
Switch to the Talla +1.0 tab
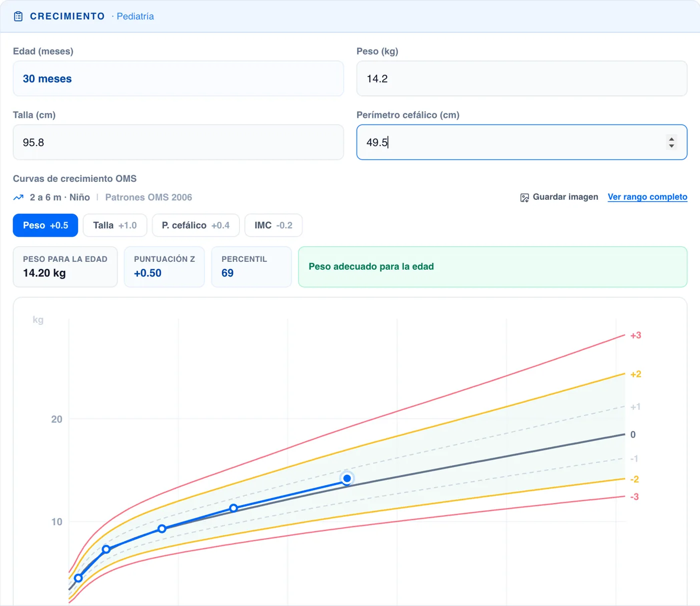pyautogui.click(x=115, y=225)
